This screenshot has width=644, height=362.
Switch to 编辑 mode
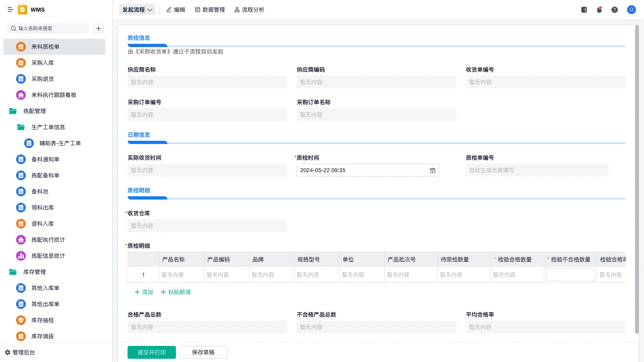point(176,10)
